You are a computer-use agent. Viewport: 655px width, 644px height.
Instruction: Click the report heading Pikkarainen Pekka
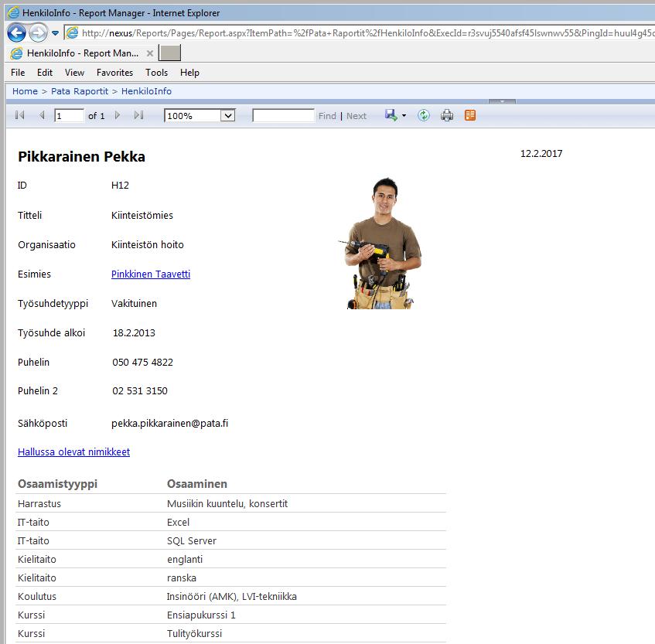pyautogui.click(x=81, y=157)
